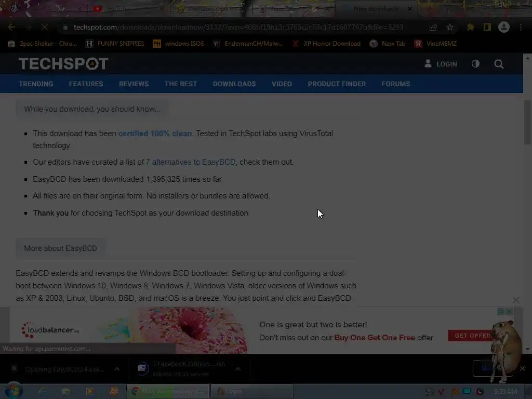
Task: Open the VIDEO nav item
Action: tap(282, 84)
